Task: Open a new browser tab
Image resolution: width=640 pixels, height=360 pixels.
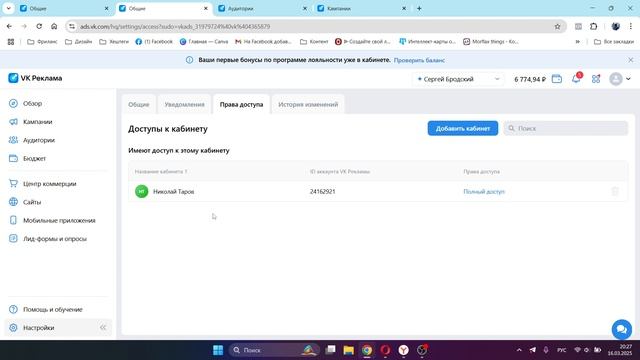Action: click(x=419, y=8)
